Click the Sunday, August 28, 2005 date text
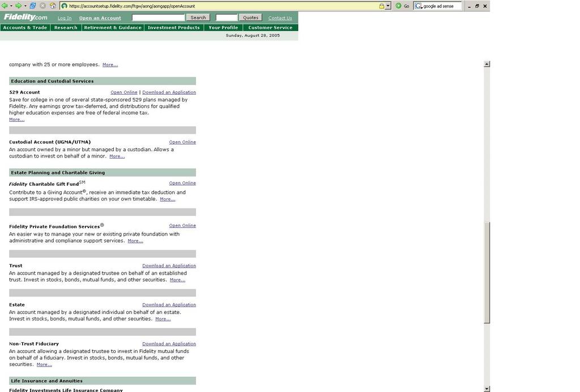Viewport: 580px width, 392px height. (253, 36)
